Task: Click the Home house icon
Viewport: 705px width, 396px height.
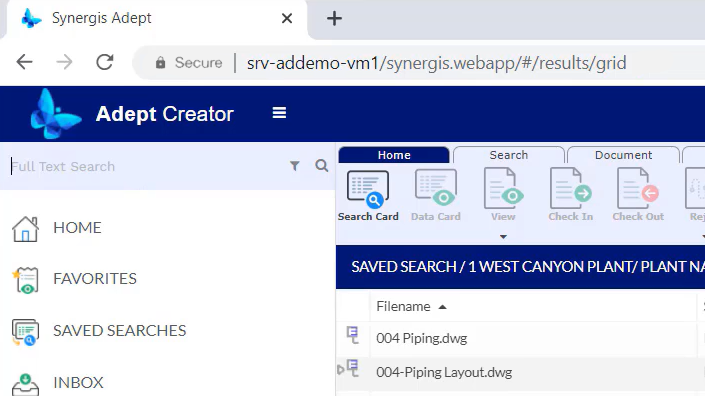Action: point(25,229)
